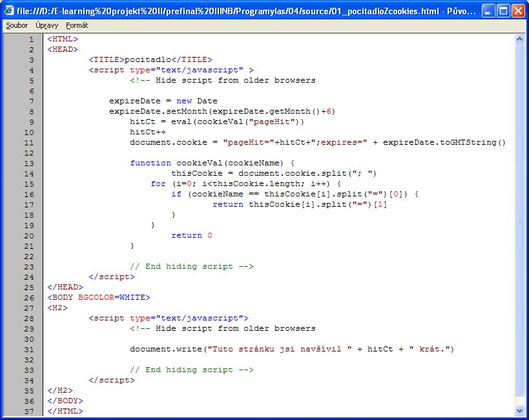
Task: Click the <H2> opening tag
Action: pos(57,308)
